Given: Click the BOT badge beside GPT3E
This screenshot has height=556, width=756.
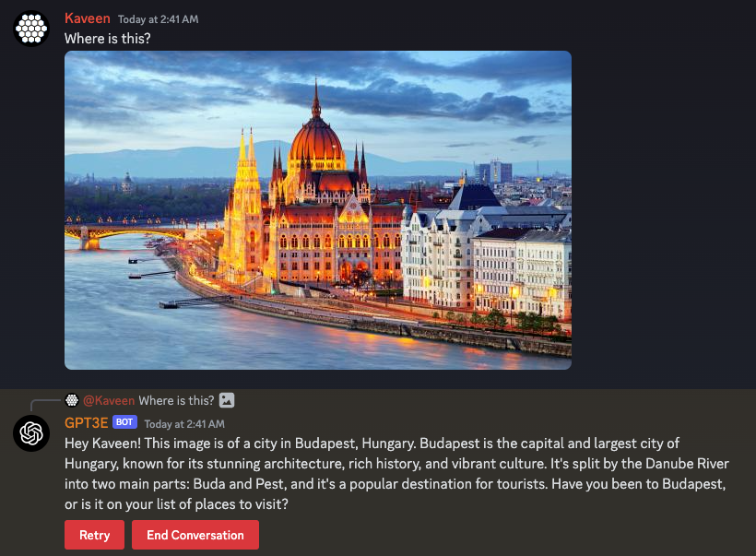Looking at the screenshot, I should pyautogui.click(x=124, y=422).
